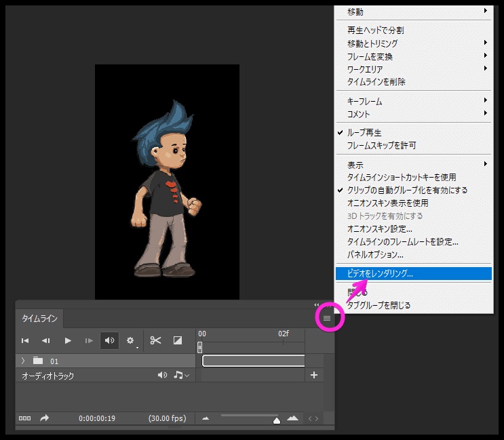Step back to the previous frame
The height and width of the screenshot is (440, 504).
pos(46,340)
